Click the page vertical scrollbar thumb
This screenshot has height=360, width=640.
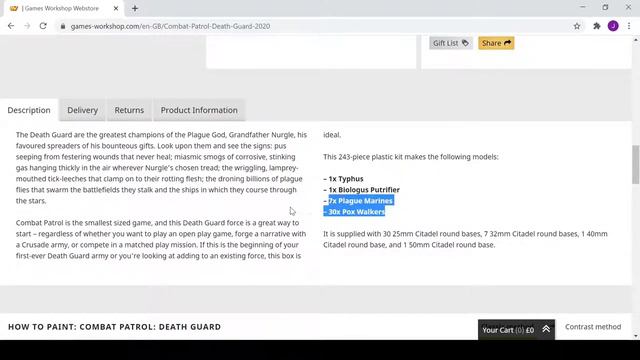(636, 164)
